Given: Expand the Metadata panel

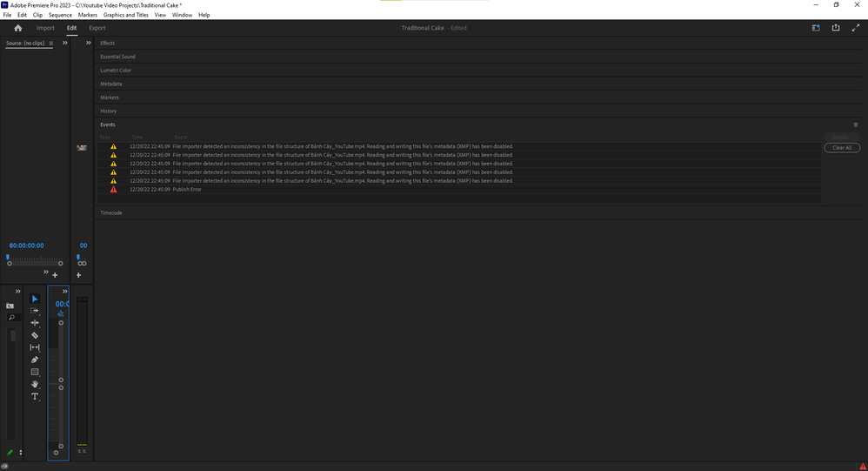Looking at the screenshot, I should pyautogui.click(x=110, y=84).
